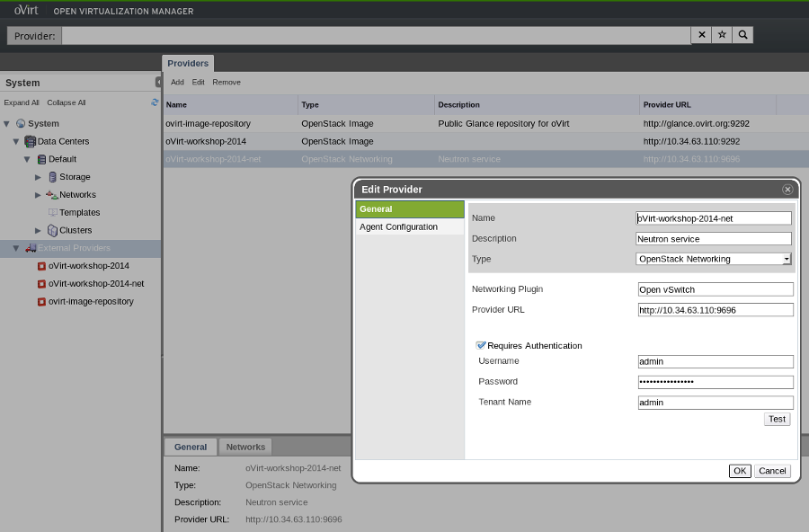Click the Provider search text box

(376, 36)
